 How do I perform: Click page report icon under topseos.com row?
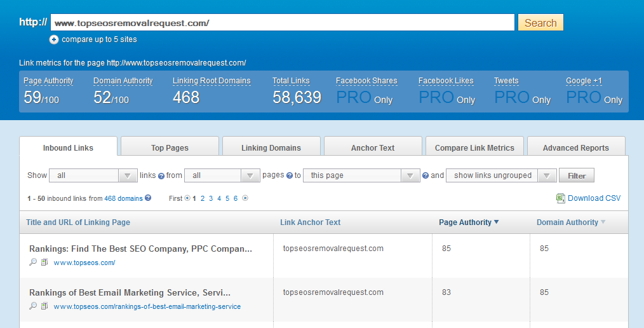pos(44,262)
